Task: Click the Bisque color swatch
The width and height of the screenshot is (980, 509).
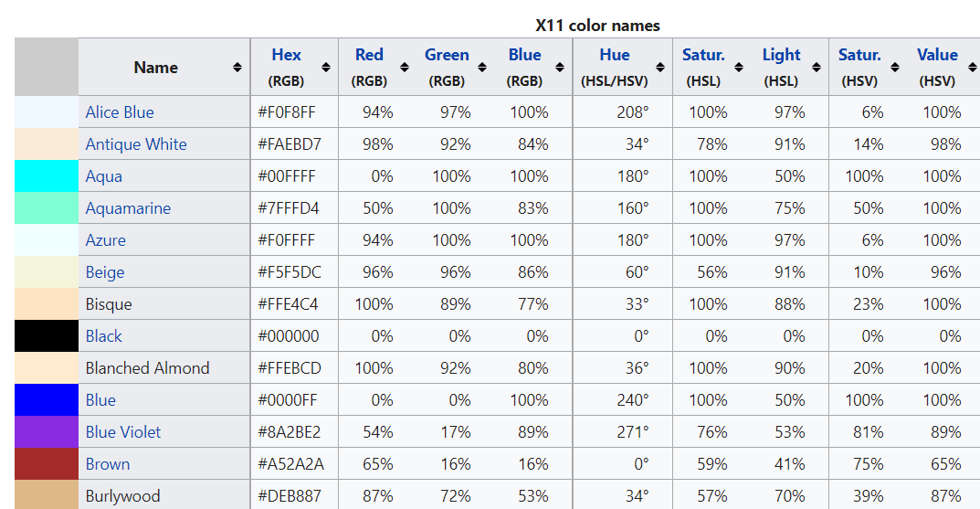Action: [x=47, y=303]
